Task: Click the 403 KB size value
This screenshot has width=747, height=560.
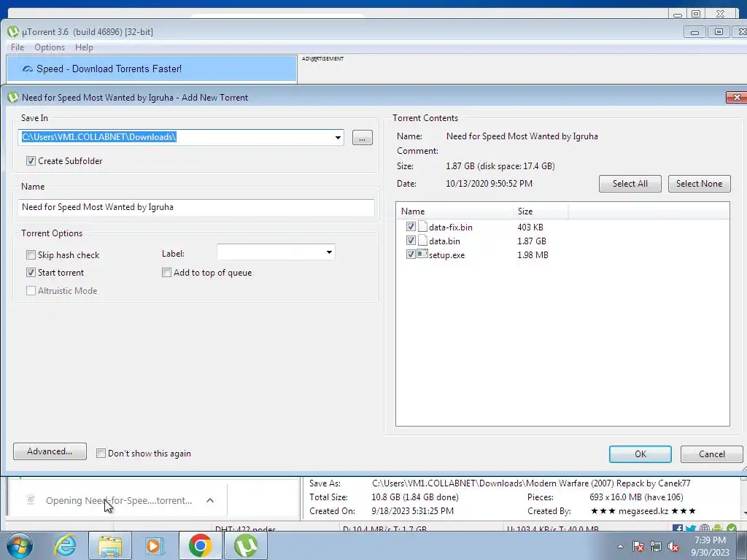Action: tap(530, 227)
